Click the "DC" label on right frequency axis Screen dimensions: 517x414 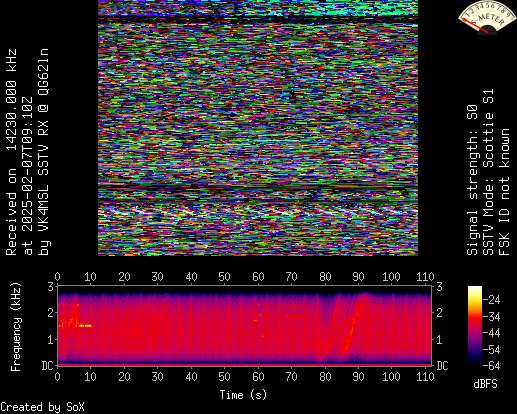[442, 366]
